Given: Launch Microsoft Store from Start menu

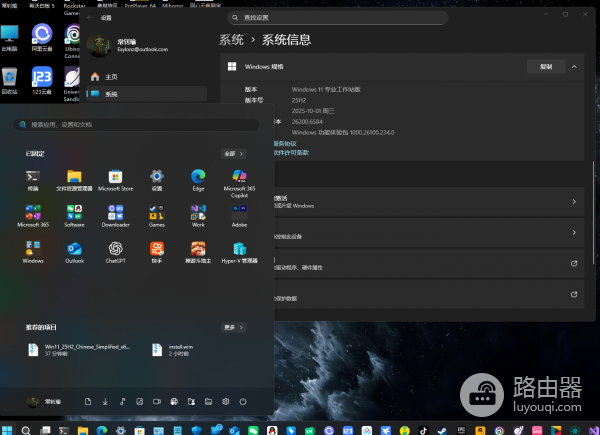Looking at the screenshot, I should coord(116,180).
